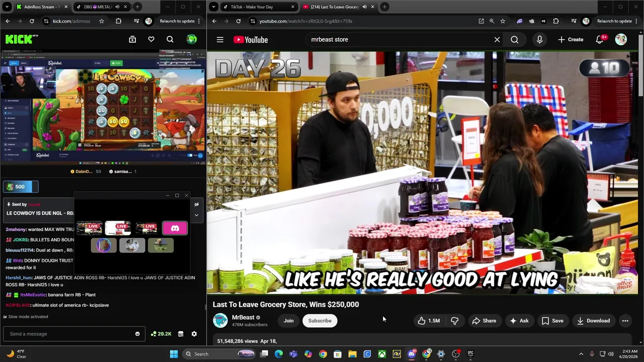Open a new tab in Kick window

coord(137,7)
